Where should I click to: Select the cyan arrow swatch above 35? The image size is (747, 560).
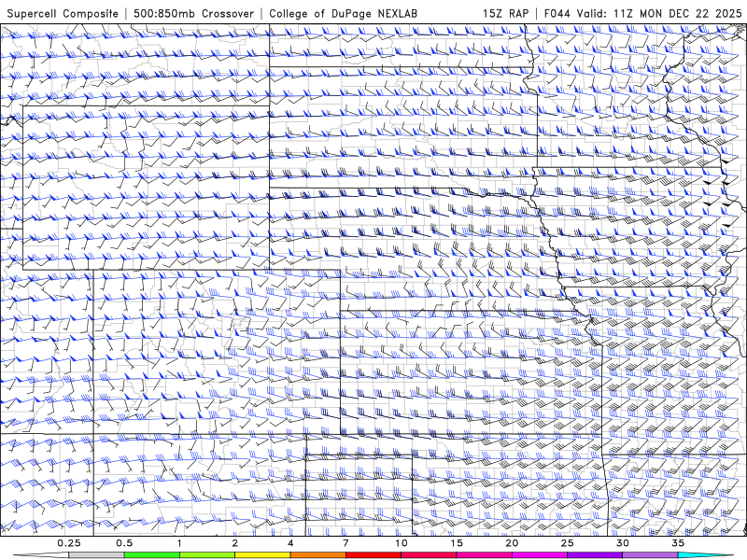pos(705,555)
